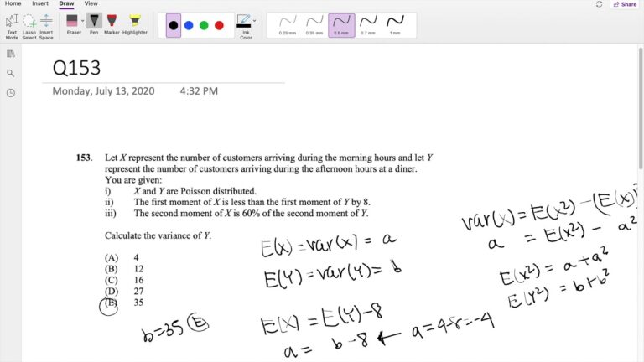Image resolution: width=644 pixels, height=362 pixels.
Task: Click the Share button
Action: coord(625,4)
